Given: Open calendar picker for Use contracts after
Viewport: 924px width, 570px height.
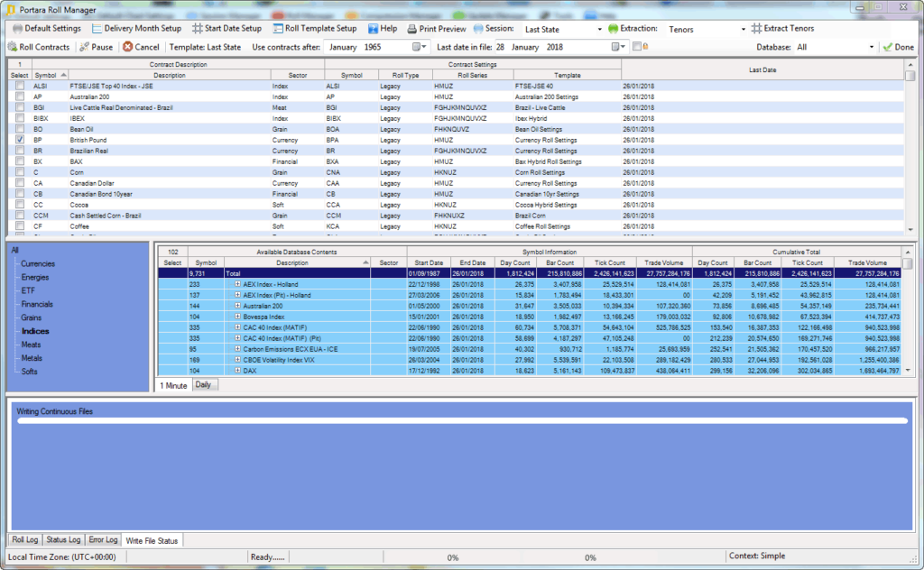Looking at the screenshot, I should [x=419, y=47].
